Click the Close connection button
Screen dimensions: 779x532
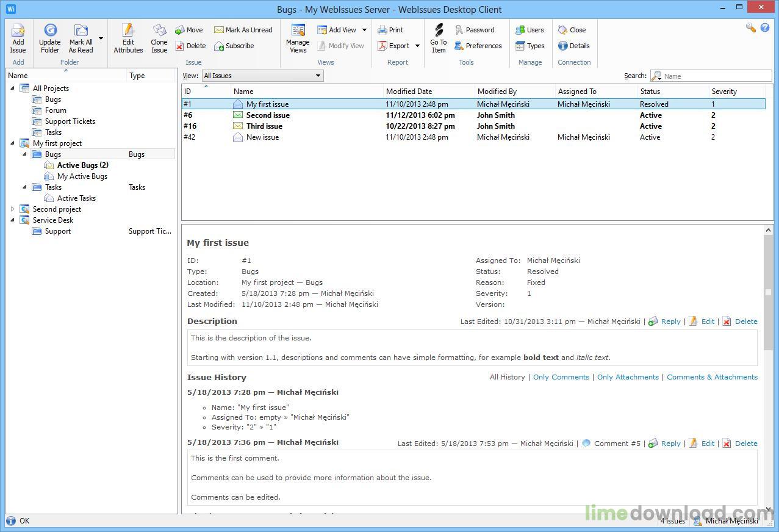tap(572, 30)
